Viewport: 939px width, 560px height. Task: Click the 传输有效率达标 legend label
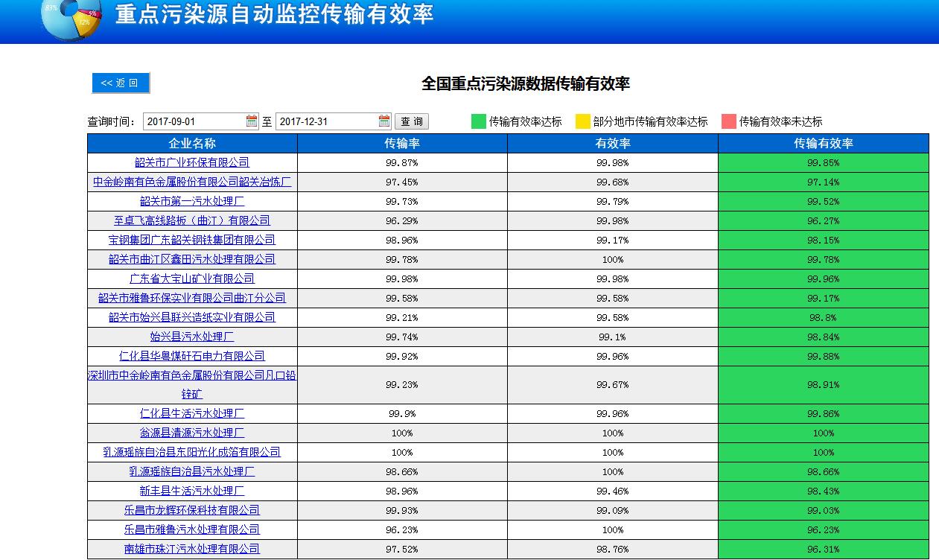[x=526, y=121]
